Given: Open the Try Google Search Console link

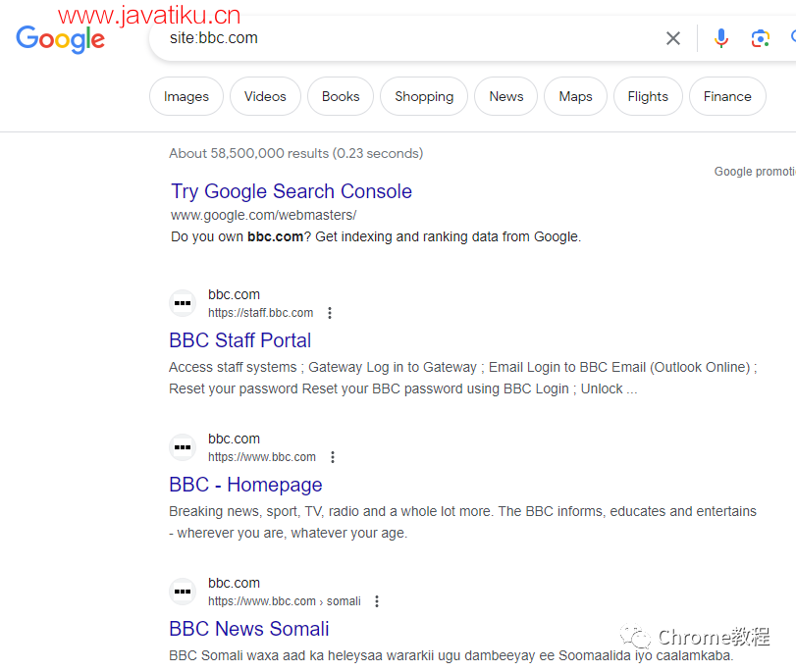Looking at the screenshot, I should (292, 191).
